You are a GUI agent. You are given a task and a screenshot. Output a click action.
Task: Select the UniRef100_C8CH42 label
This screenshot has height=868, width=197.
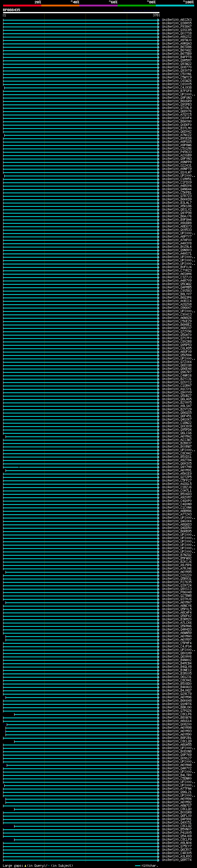coord(177,453)
